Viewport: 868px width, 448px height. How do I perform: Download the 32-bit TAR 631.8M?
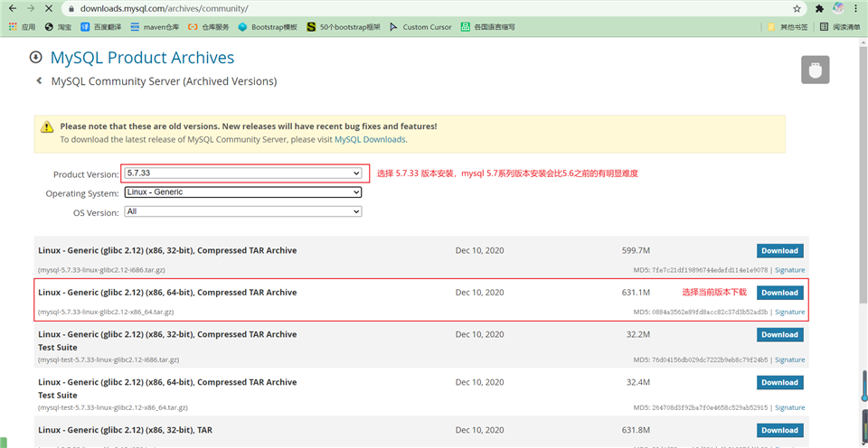780,430
